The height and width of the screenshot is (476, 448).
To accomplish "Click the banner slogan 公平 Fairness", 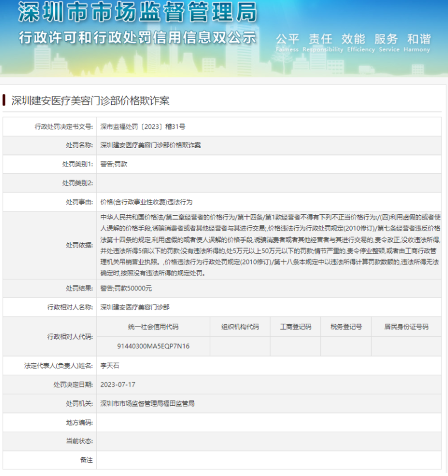I will point(287,43).
